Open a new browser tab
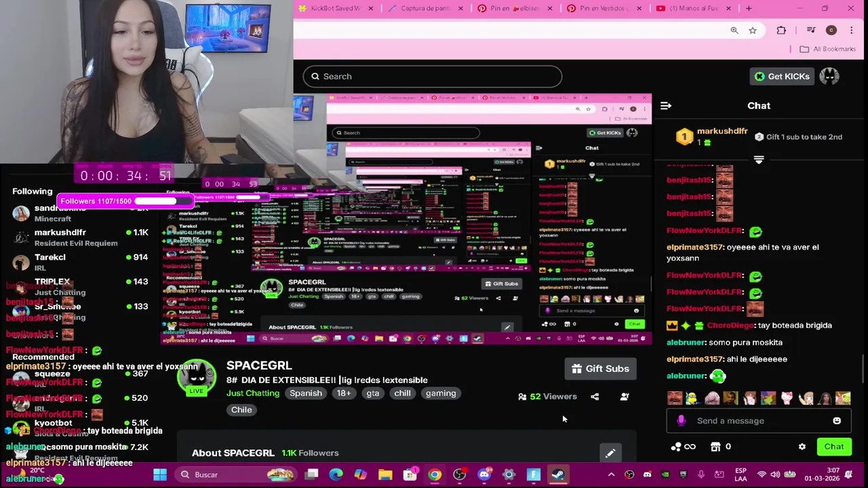Viewport: 868px width, 488px height. pos(749,8)
